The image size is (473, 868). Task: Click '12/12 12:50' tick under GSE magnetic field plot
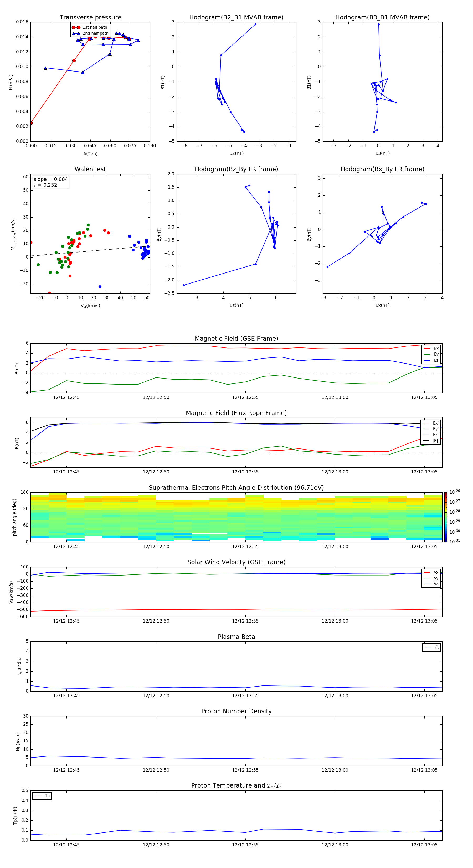pyautogui.click(x=156, y=398)
